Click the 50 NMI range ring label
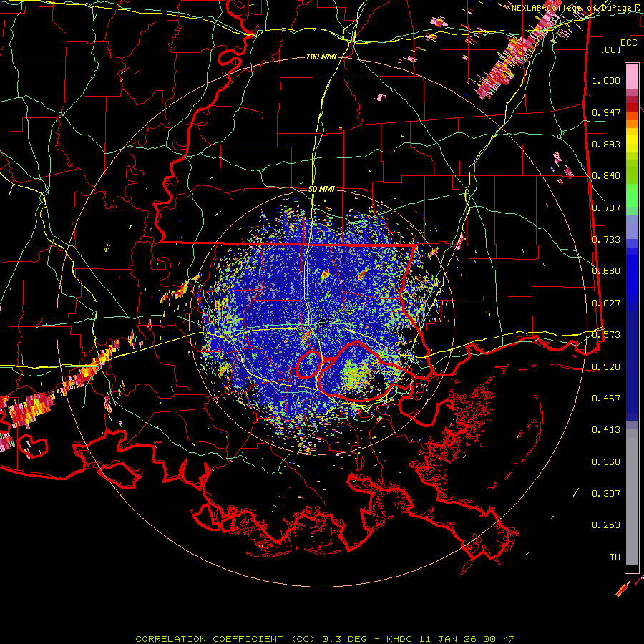 (321, 190)
